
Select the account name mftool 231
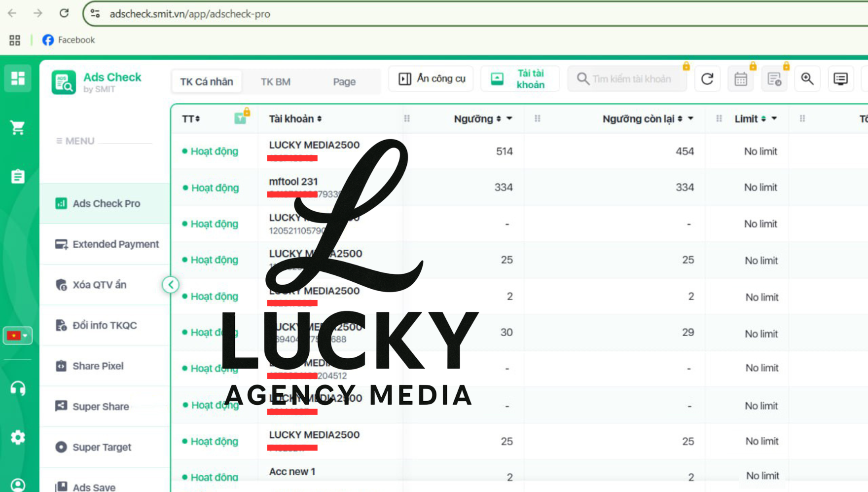click(x=293, y=182)
